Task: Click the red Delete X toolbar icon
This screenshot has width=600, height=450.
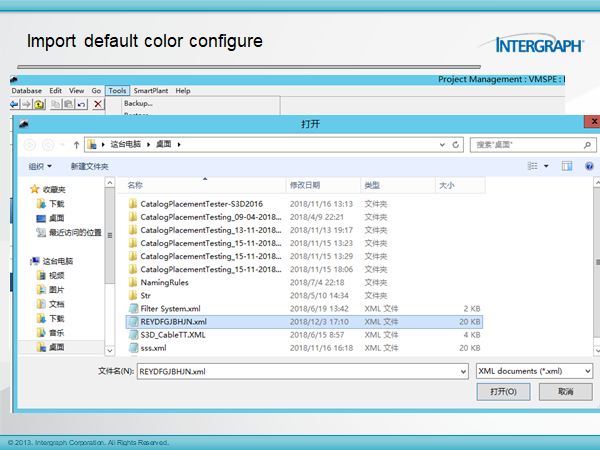Action: [98, 104]
